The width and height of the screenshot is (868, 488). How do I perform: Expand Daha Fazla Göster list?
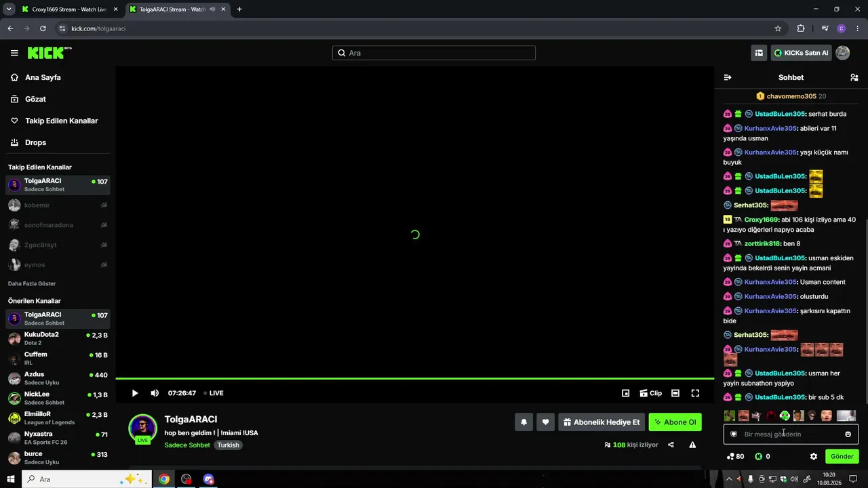pos(32,283)
